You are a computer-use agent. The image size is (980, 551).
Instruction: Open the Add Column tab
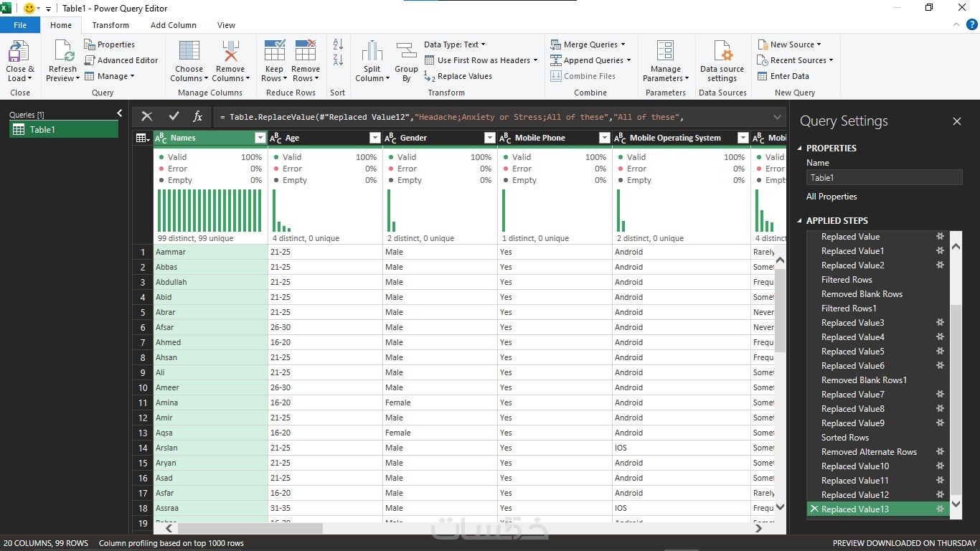173,25
